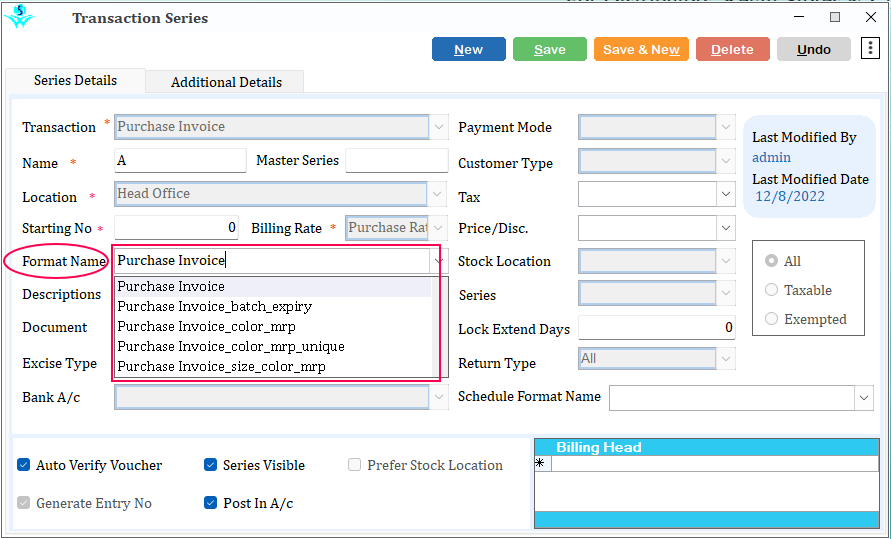Click the red Delete button

[x=732, y=49]
